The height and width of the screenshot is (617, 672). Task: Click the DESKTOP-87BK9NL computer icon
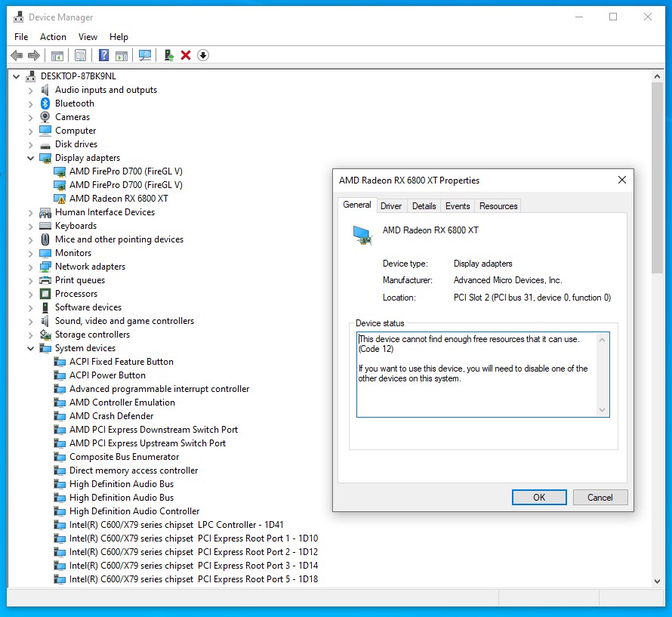pos(30,76)
